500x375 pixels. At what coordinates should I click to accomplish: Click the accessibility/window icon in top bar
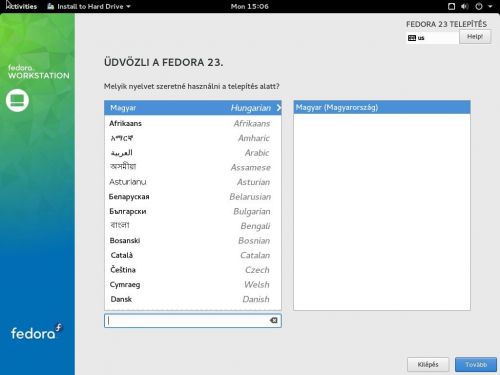click(x=451, y=6)
